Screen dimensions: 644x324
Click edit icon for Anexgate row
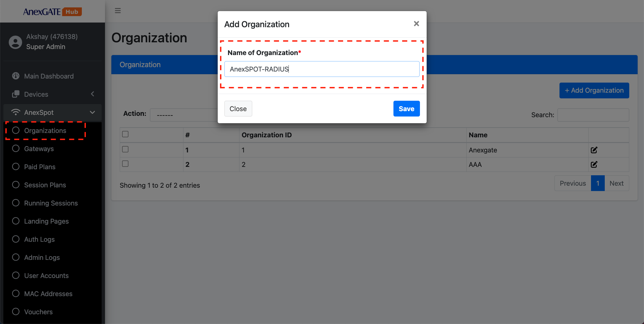[x=594, y=150]
